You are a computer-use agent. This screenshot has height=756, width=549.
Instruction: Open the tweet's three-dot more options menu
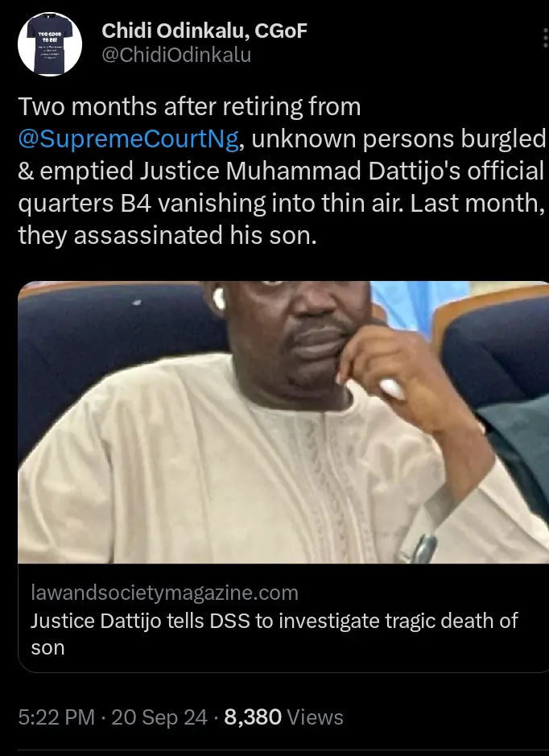[x=545, y=38]
